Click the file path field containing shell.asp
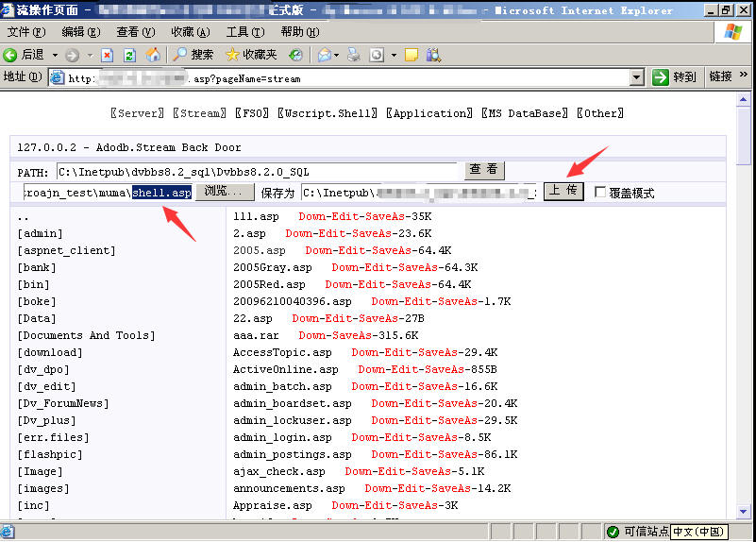Screen dimensions: 756x542 109,193
